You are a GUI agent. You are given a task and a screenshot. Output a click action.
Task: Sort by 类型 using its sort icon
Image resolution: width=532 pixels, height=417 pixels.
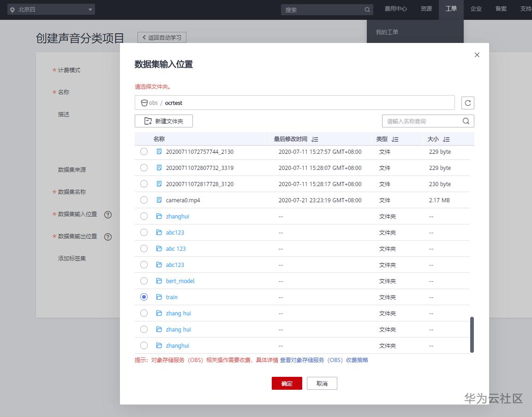395,139
